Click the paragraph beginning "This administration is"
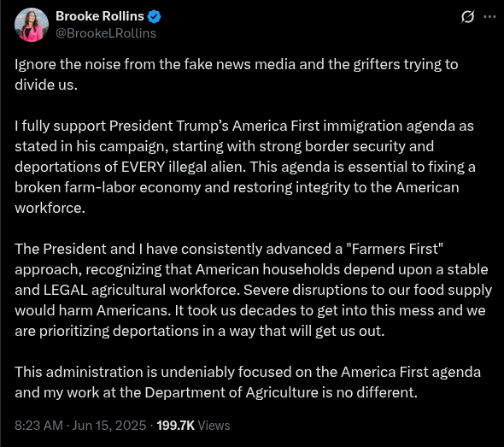This screenshot has height=447, width=504. [x=248, y=382]
